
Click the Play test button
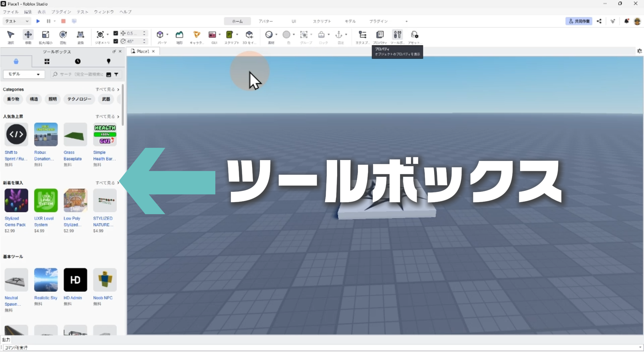[x=38, y=21]
